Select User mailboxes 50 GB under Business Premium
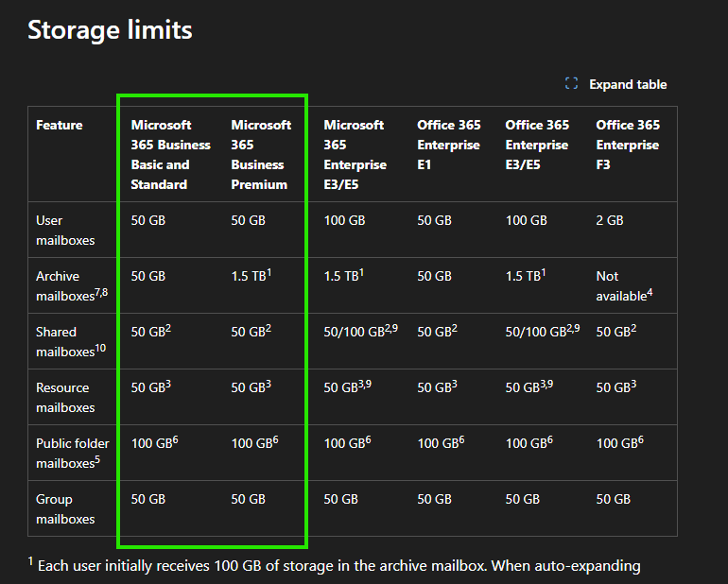This screenshot has width=728, height=584. click(x=249, y=220)
